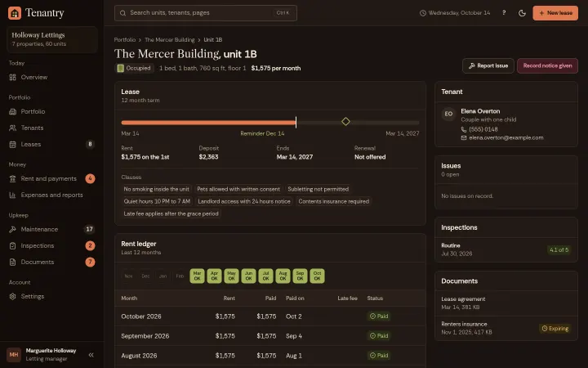This screenshot has height=368, width=588.
Task: Click the clock icon beside the date
Action: (423, 13)
